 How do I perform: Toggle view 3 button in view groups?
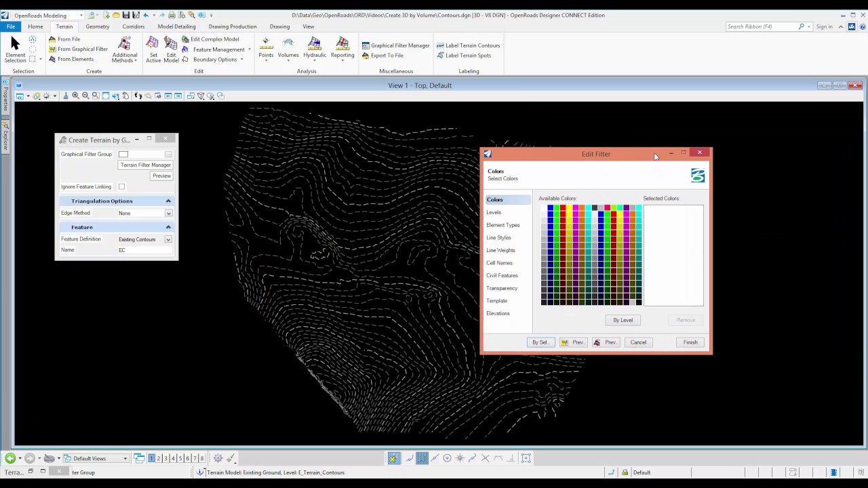[165, 458]
